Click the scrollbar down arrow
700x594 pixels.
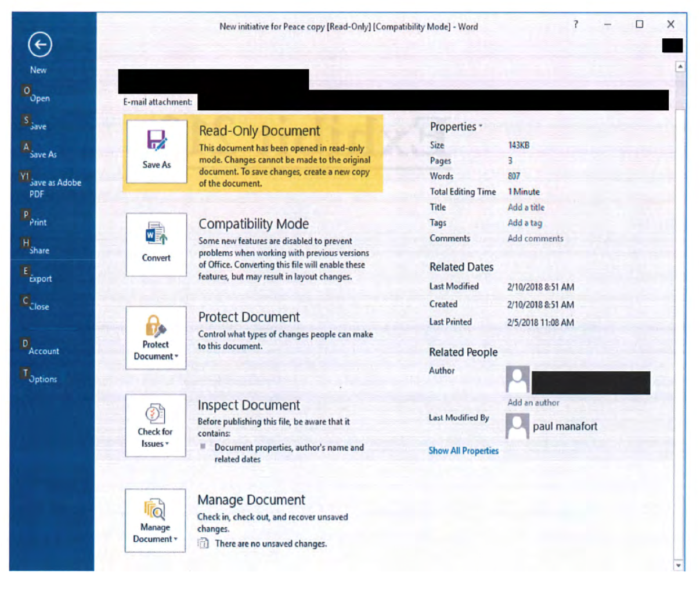[679, 565]
